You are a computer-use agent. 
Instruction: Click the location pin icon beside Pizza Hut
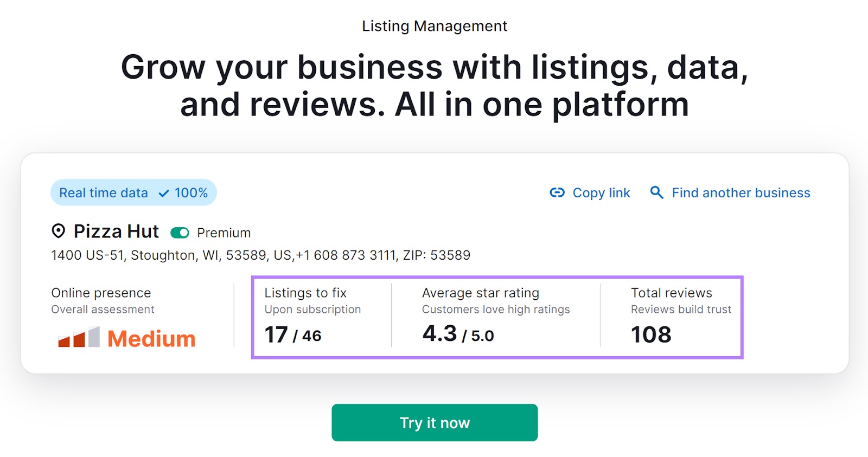click(x=58, y=231)
